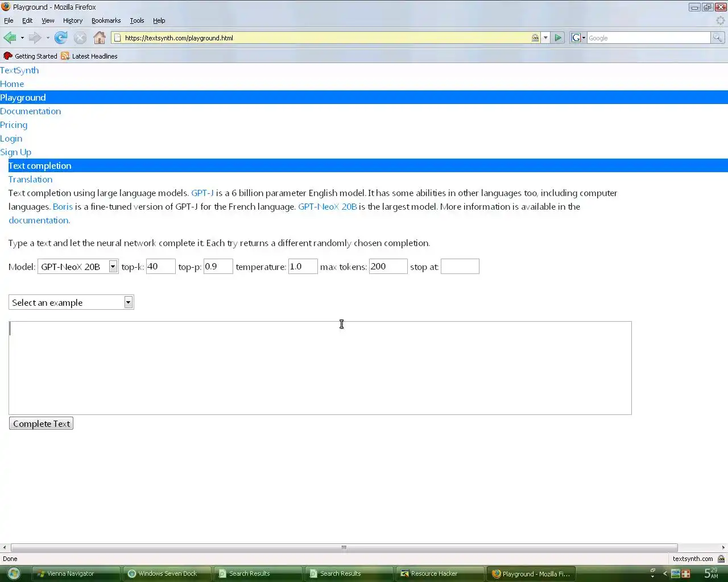Click the Forward navigation arrow

(x=35, y=38)
